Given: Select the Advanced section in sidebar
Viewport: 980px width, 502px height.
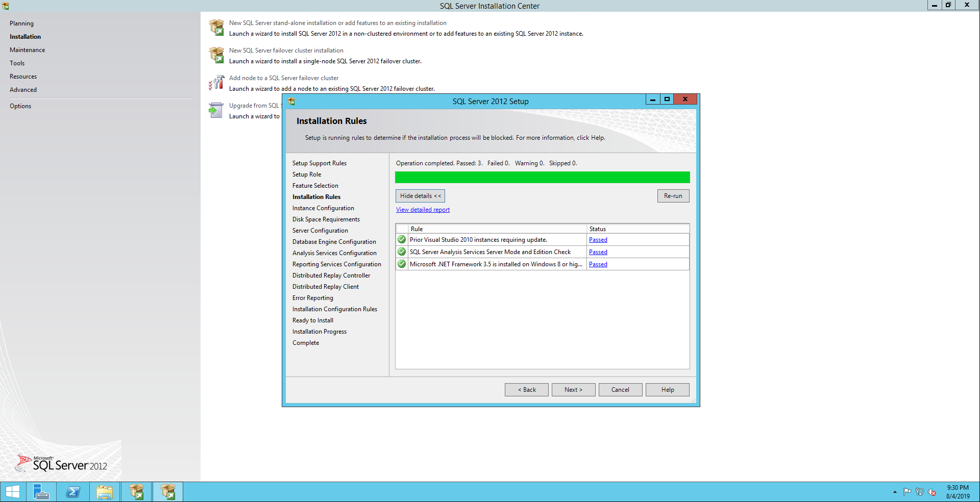Looking at the screenshot, I should click(23, 90).
